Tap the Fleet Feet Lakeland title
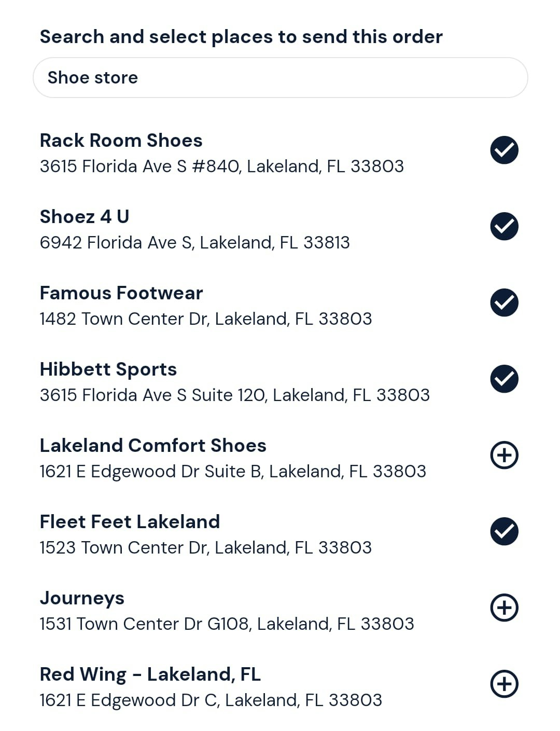560x731 pixels. point(130,522)
